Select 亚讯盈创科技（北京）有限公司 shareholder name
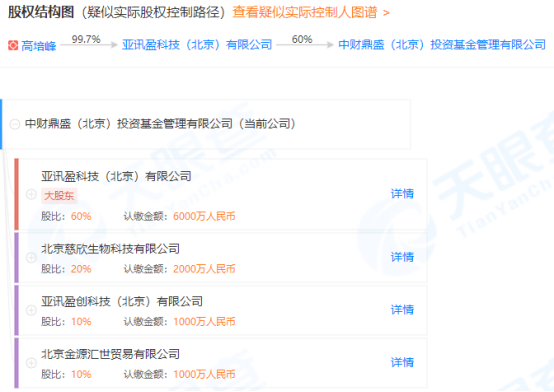Viewport: 554px width, 392px height. 122,302
